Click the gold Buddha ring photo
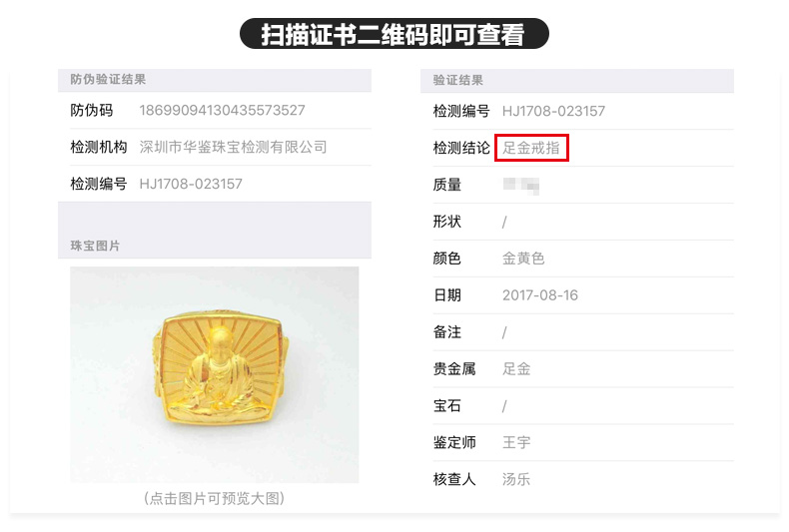 coord(215,374)
